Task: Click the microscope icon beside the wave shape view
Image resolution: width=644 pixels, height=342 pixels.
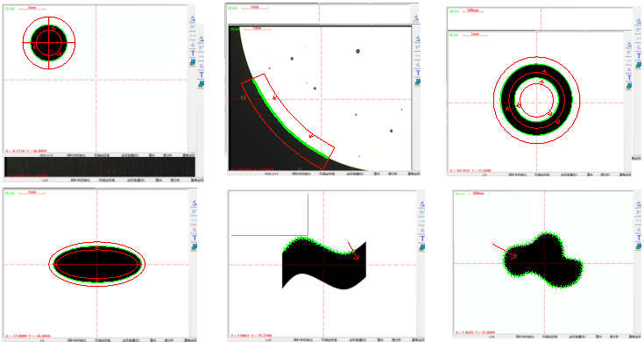Action: coord(422,204)
